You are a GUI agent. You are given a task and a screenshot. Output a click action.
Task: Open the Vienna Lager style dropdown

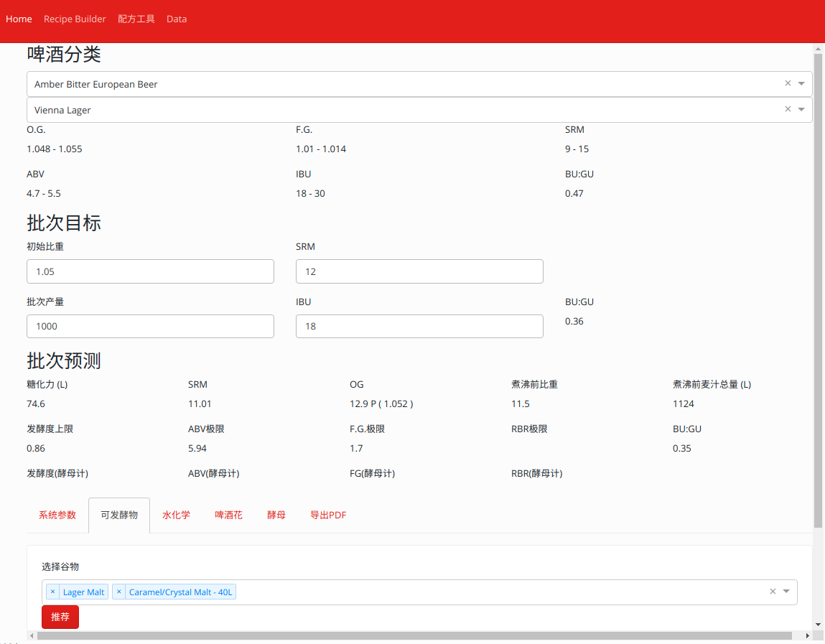[x=801, y=109]
